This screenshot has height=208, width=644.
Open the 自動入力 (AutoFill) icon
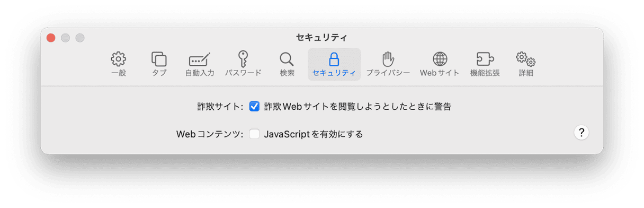[x=200, y=59]
